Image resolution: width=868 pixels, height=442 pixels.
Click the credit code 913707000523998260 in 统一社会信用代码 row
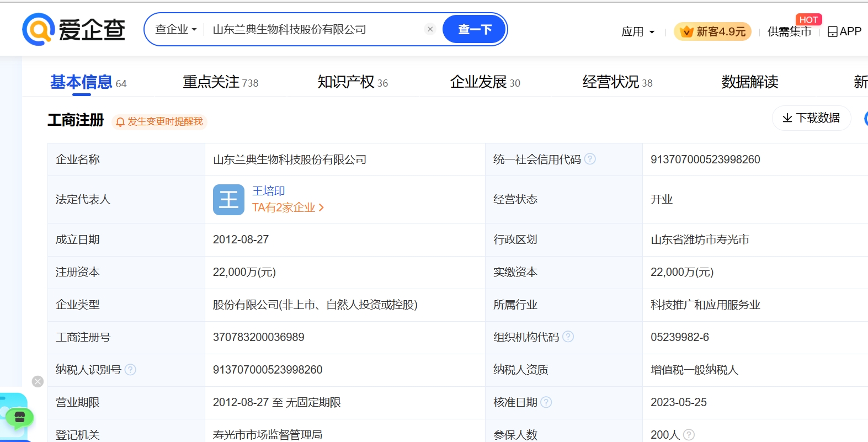tap(705, 159)
